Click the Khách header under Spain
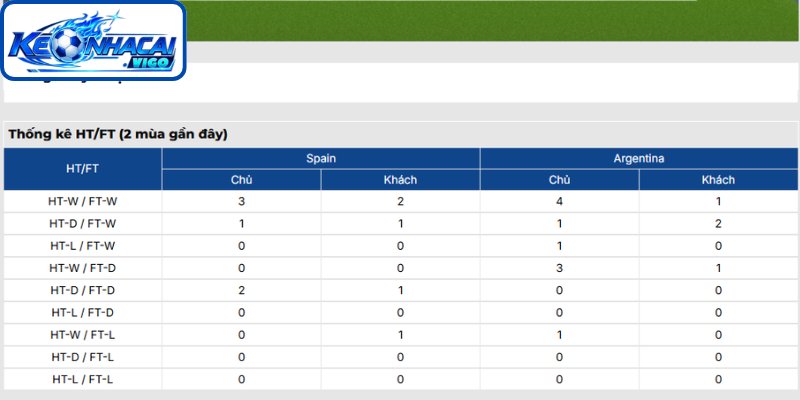 pyautogui.click(x=401, y=180)
